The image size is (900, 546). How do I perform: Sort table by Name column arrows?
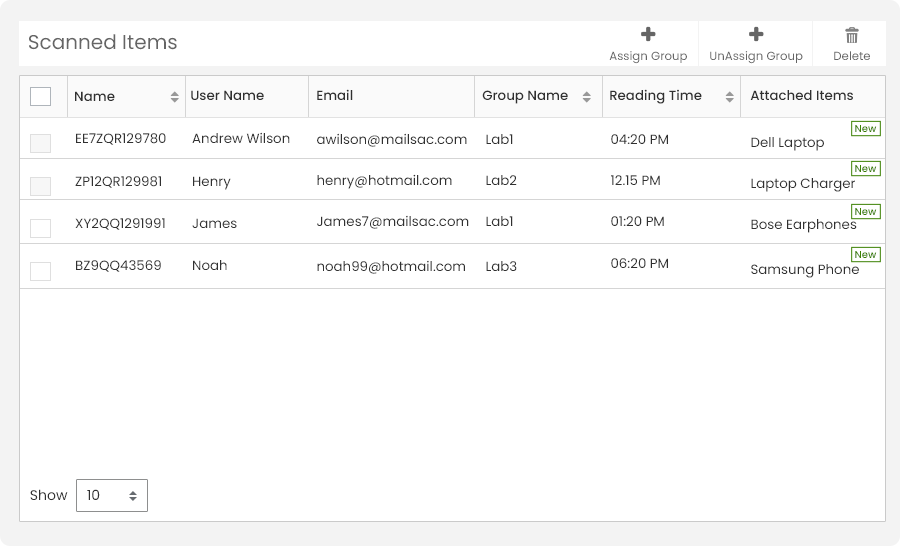(175, 97)
